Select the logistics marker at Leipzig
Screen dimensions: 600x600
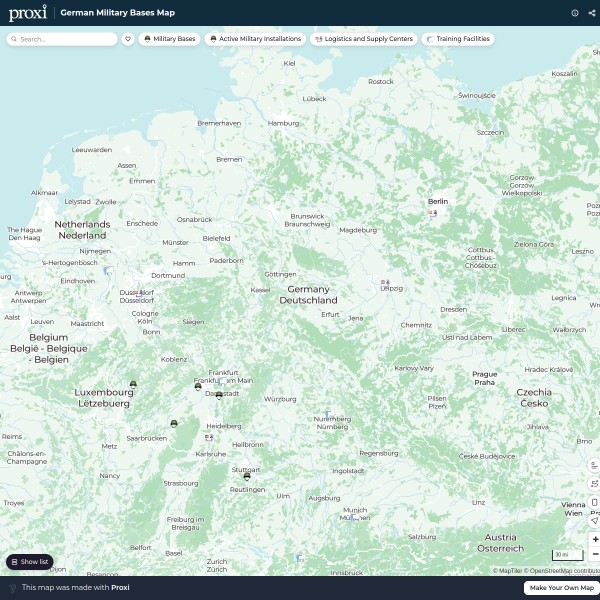(x=385, y=282)
